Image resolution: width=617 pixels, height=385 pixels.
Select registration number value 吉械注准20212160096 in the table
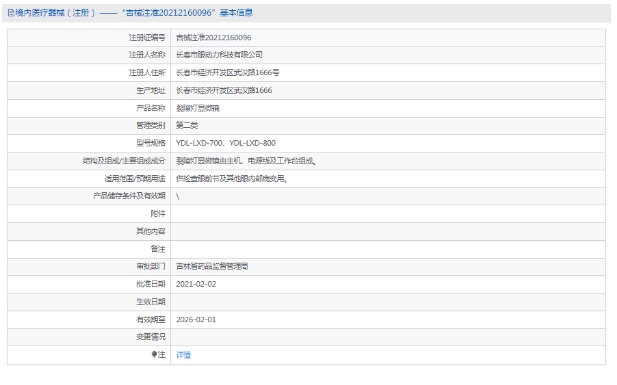click(213, 38)
